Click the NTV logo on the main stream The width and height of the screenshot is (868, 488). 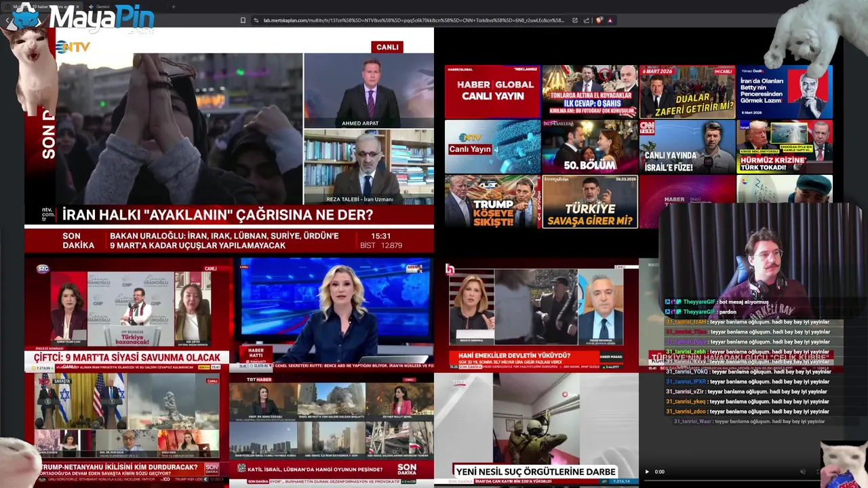pos(73,47)
